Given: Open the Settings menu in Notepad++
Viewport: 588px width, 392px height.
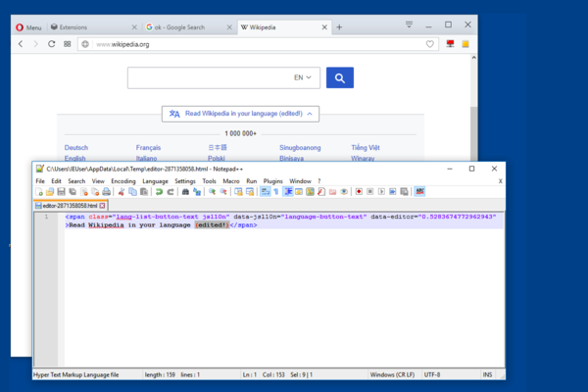Looking at the screenshot, I should [185, 181].
